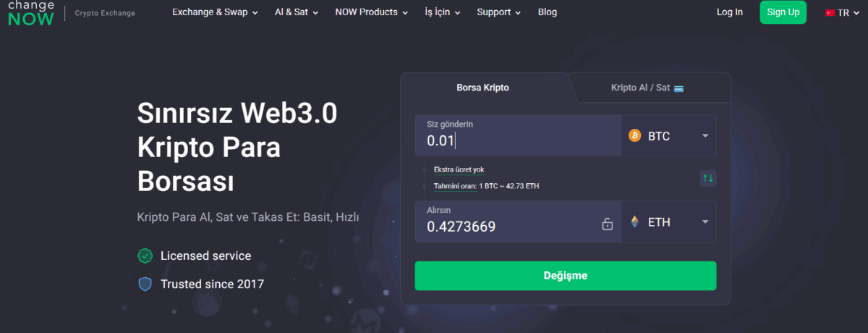Viewport: 868px width, 333px height.
Task: Open the TR language selector
Action: tap(842, 13)
